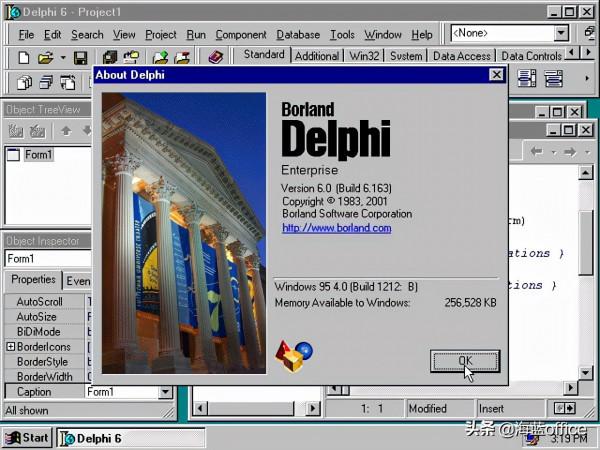The width and height of the screenshot is (600, 450).
Task: Click the Caption value field Form1
Action: (122, 392)
